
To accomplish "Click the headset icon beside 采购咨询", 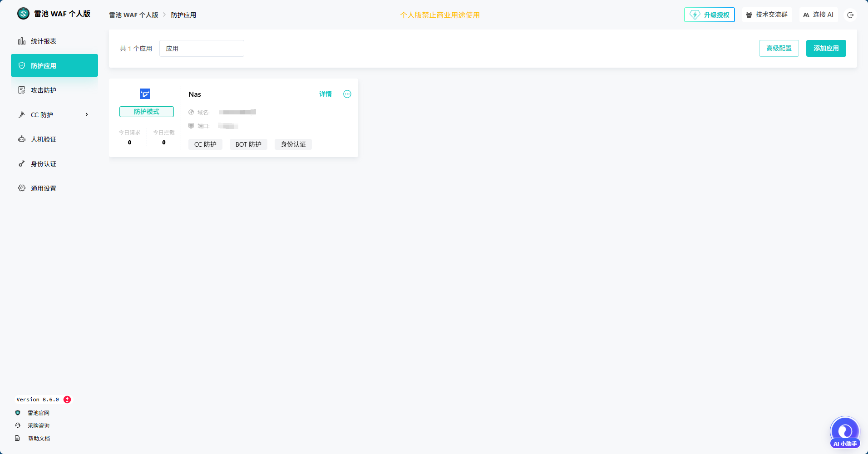I will 18,425.
